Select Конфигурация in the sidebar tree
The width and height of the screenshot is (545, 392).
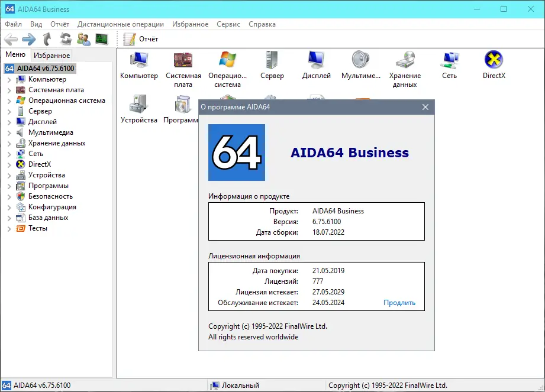tap(52, 207)
